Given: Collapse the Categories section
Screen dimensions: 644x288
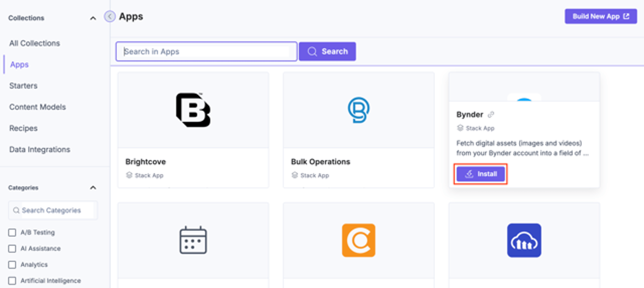Looking at the screenshot, I should [93, 188].
